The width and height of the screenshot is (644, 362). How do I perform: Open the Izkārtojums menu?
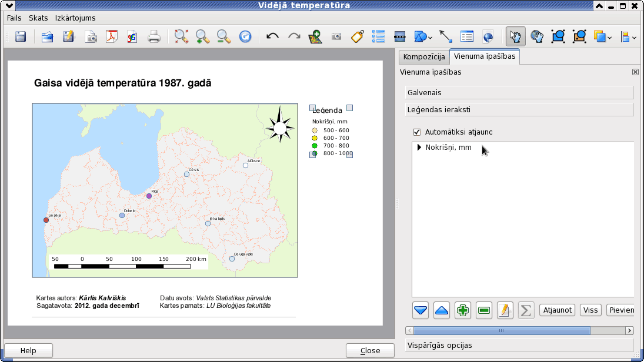tap(75, 18)
